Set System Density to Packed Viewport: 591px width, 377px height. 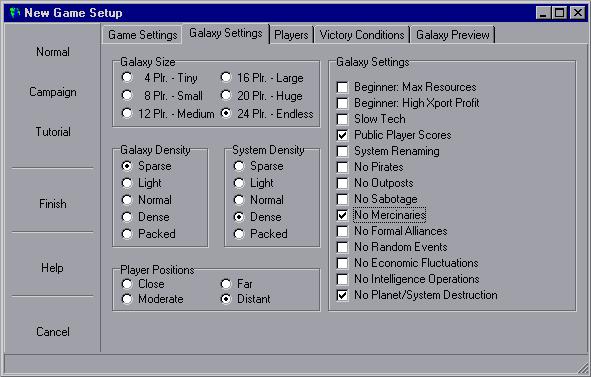[260, 234]
